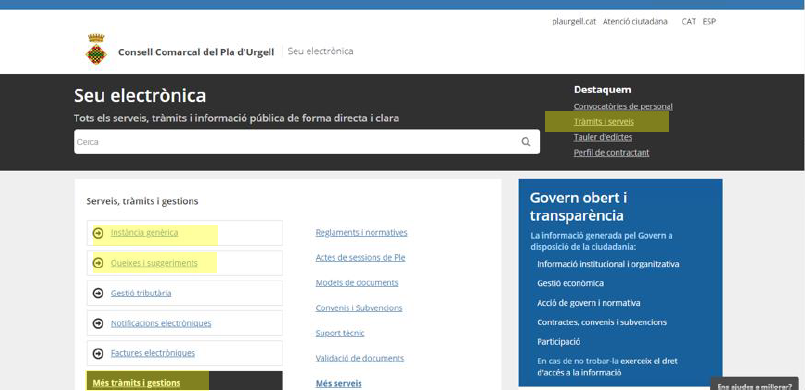
Task: Open Perfil de contractant link
Action: [x=611, y=153]
